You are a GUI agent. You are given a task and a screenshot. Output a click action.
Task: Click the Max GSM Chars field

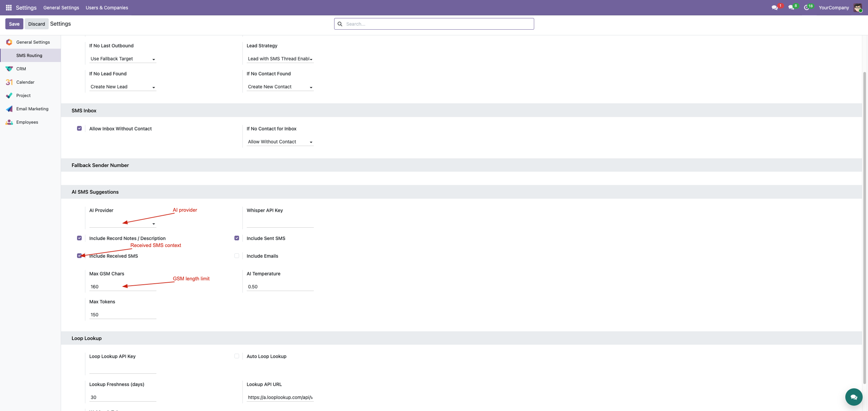tap(123, 287)
